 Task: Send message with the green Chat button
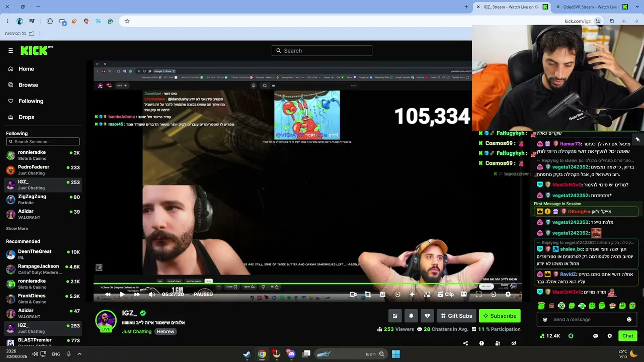[x=627, y=336]
